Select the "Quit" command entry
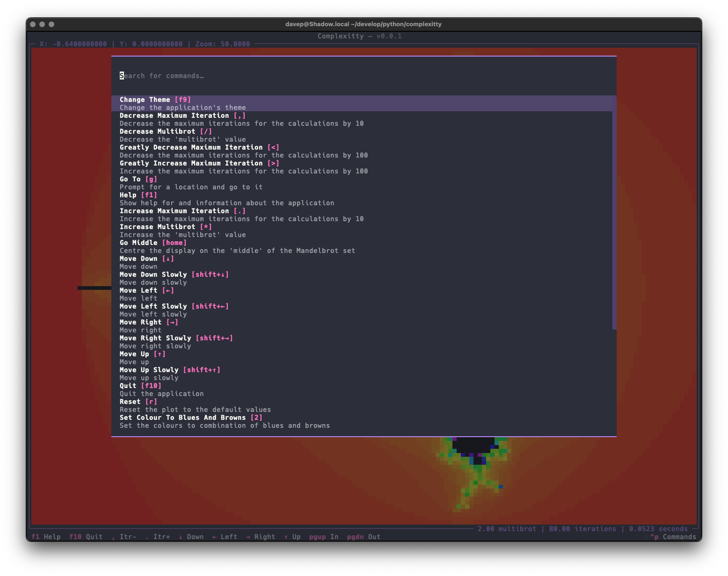The height and width of the screenshot is (576, 728). point(140,385)
